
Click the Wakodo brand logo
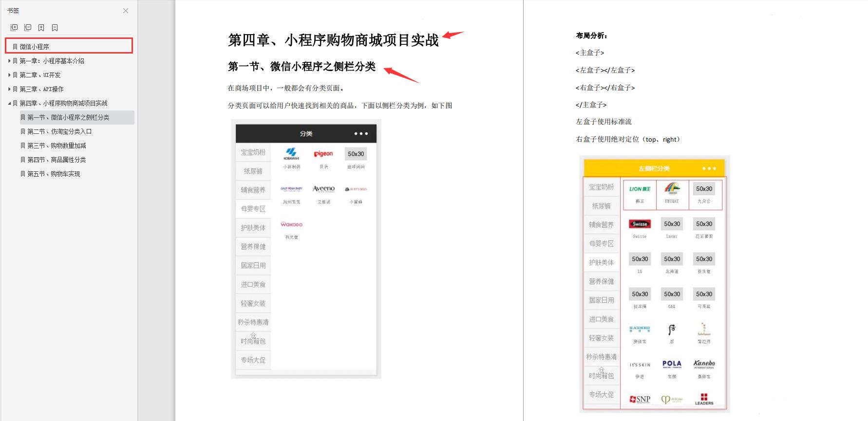(x=291, y=224)
